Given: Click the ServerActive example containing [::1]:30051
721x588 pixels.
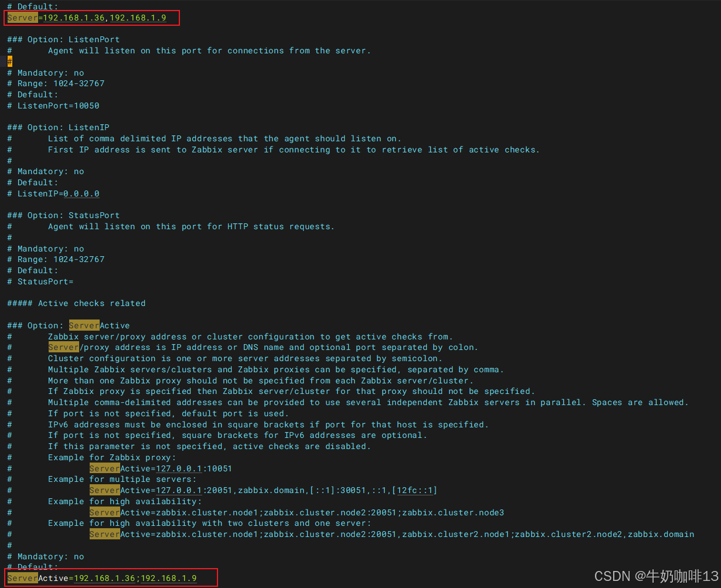Looking at the screenshot, I should [x=263, y=491].
